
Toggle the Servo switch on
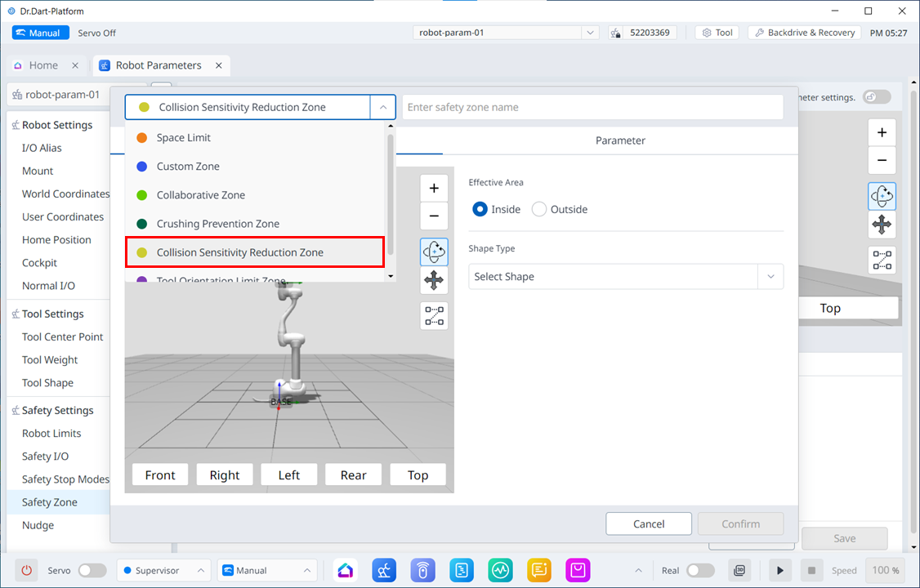coord(92,570)
